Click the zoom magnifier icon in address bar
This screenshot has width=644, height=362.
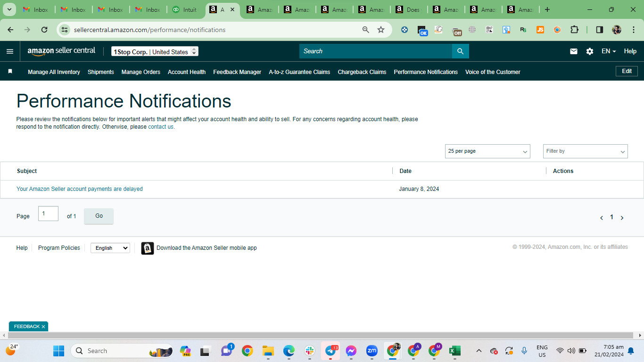click(x=366, y=30)
